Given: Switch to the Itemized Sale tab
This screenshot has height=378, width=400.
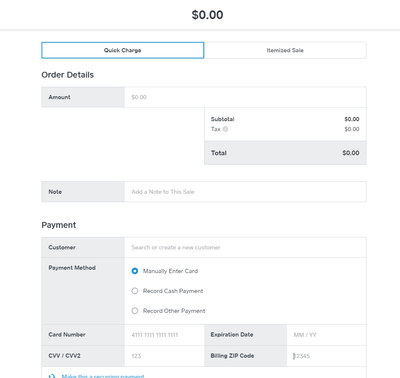Looking at the screenshot, I should click(285, 50).
